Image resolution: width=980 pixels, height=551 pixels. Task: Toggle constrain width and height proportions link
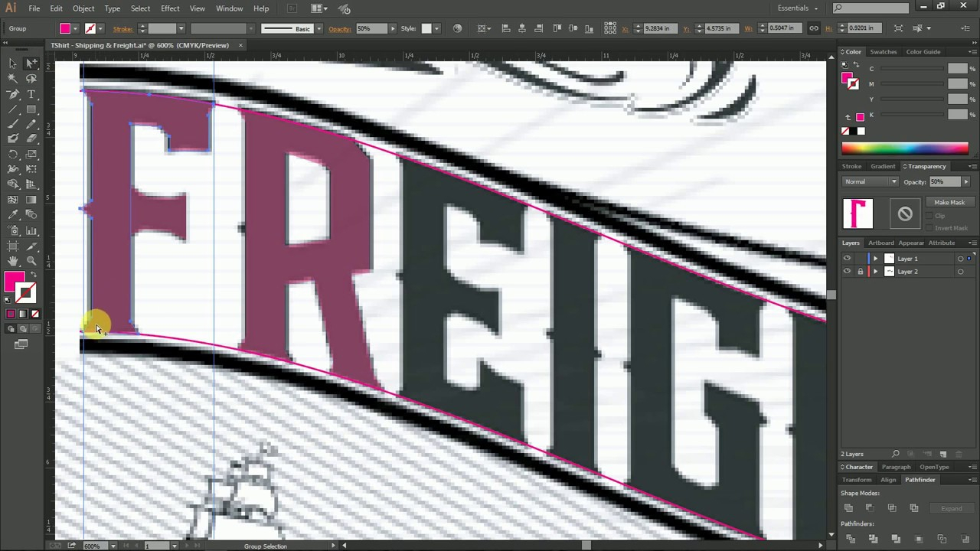tap(814, 28)
